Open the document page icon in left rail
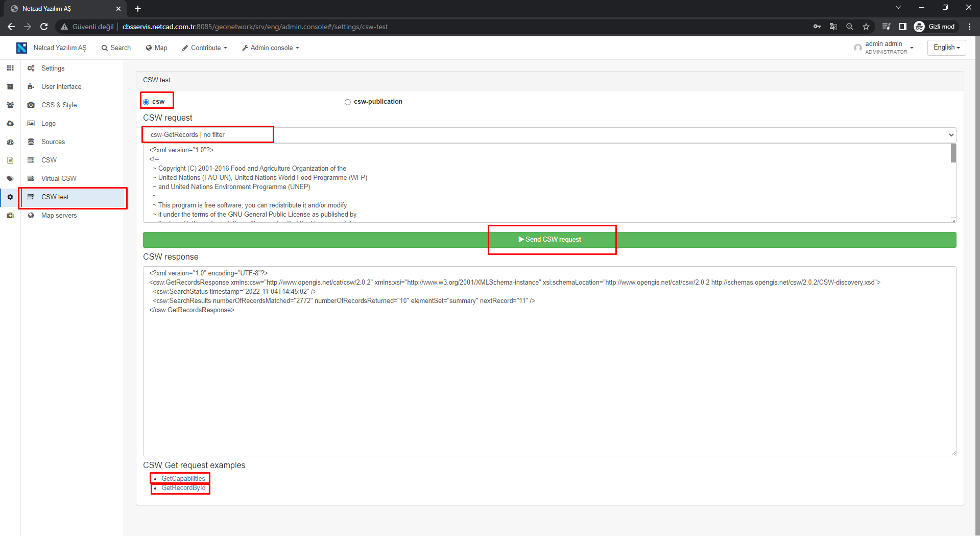 coord(10,160)
